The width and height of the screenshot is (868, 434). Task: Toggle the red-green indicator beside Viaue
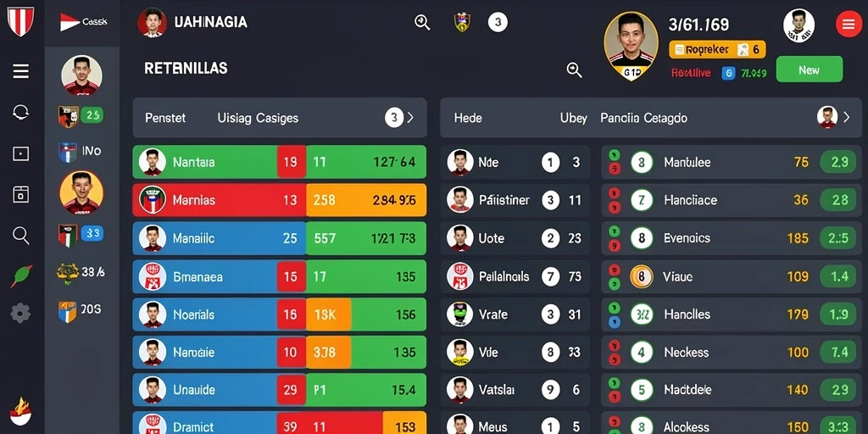coord(614,276)
